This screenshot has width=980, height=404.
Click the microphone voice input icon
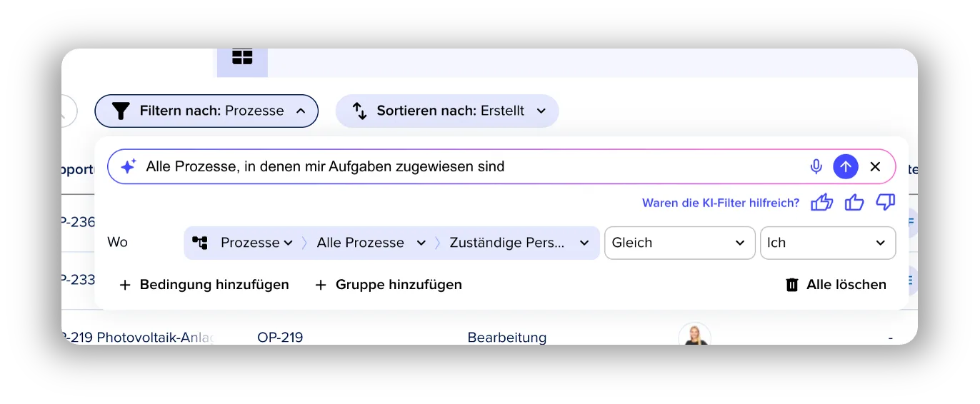pyautogui.click(x=816, y=167)
